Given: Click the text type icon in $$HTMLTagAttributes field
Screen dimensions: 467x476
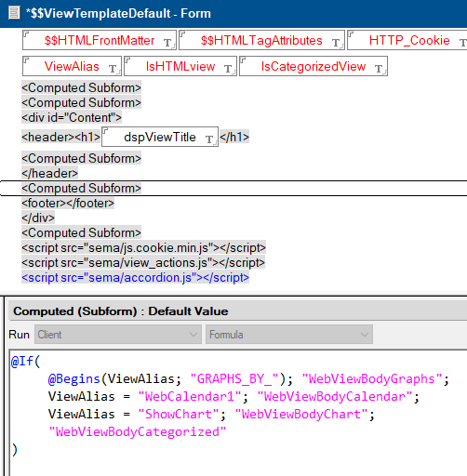Looking at the screenshot, I should (336, 43).
